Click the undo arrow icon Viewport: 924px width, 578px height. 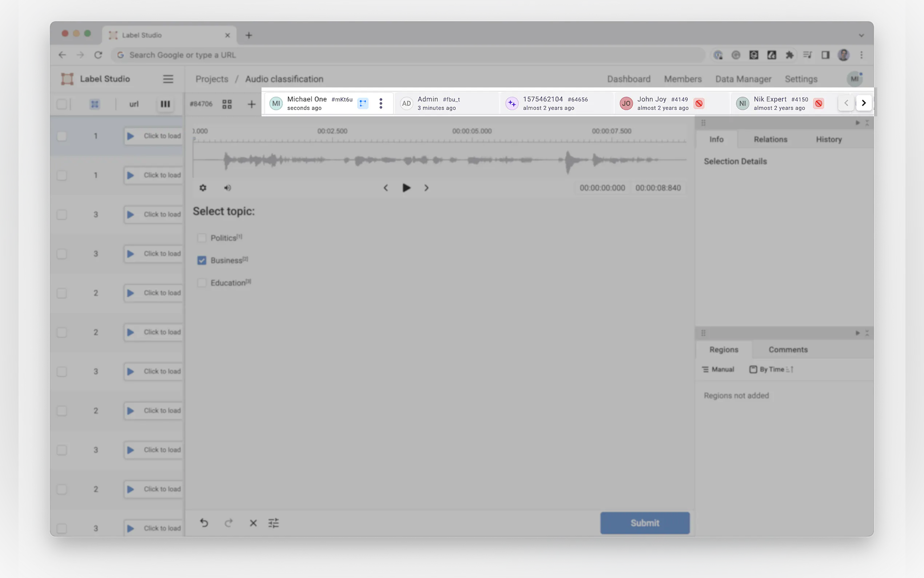coord(204,523)
